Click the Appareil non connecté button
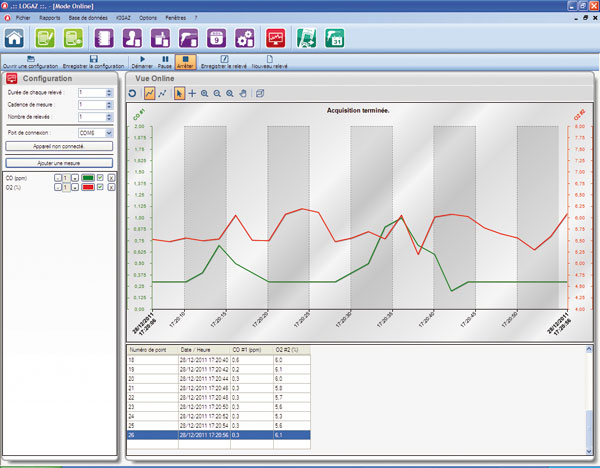This screenshot has height=468, width=600. 59,146
